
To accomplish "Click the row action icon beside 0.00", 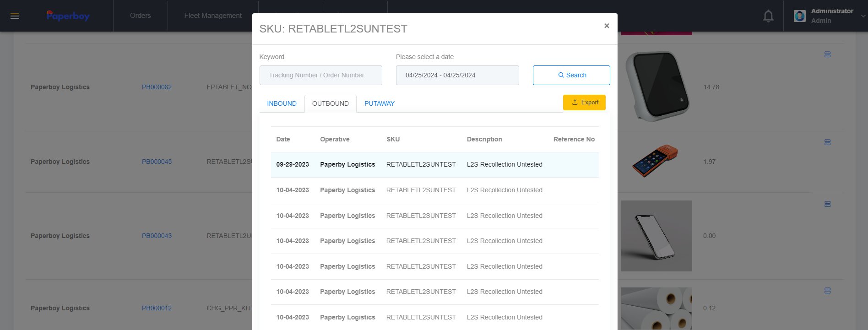I will click(827, 204).
